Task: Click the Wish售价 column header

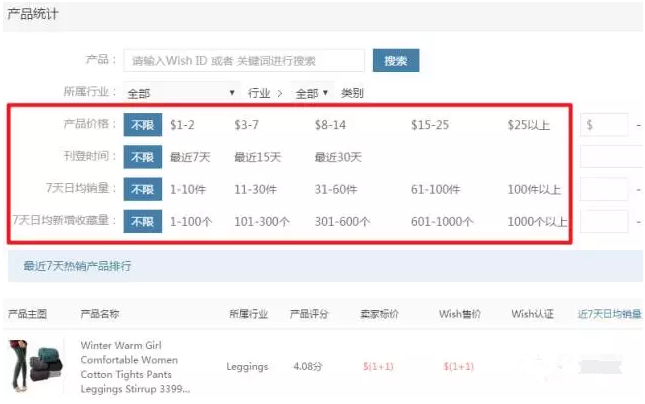Action: pyautogui.click(x=460, y=314)
